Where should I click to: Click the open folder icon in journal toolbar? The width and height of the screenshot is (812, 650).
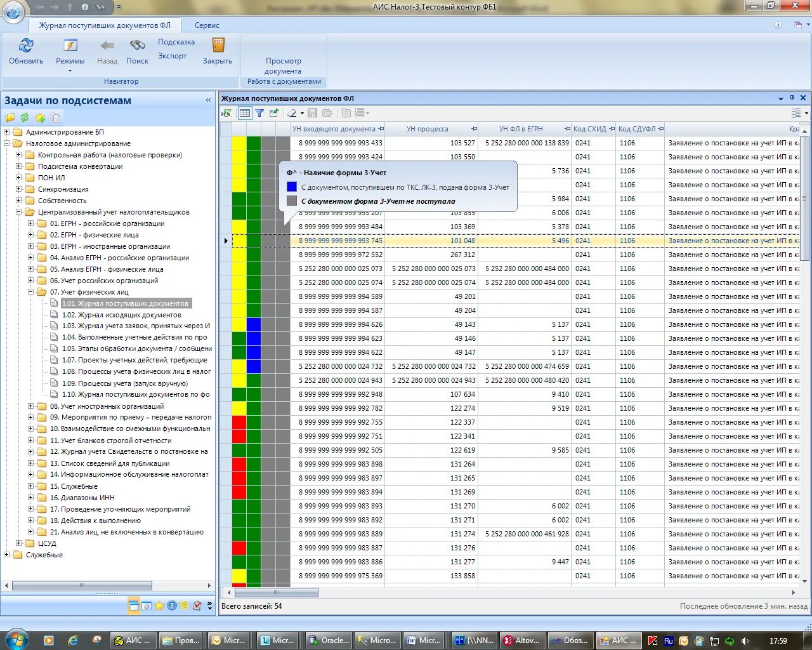point(327,113)
